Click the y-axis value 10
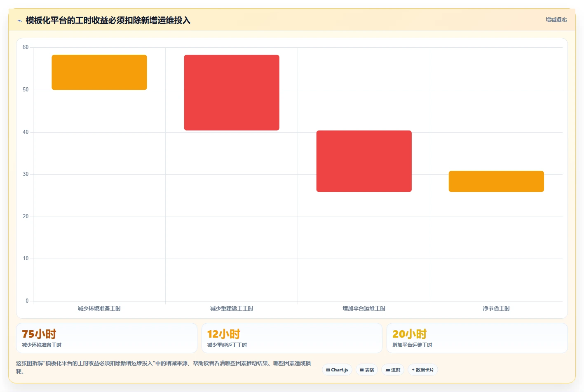The width and height of the screenshot is (584, 392). tap(26, 259)
